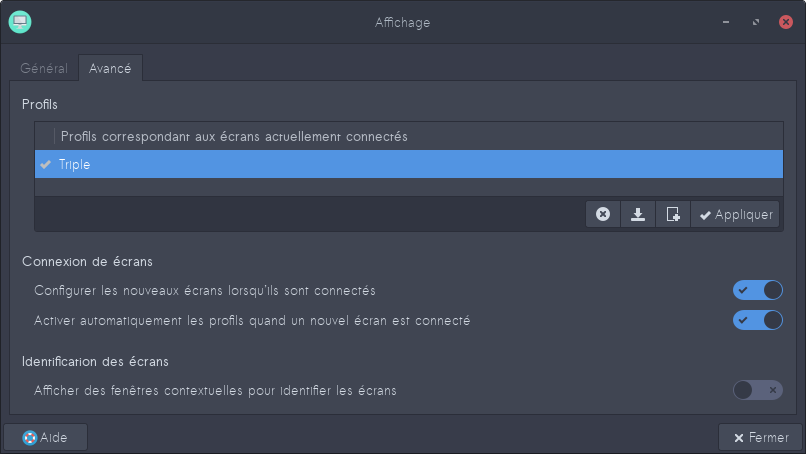806x454 pixels.
Task: Close the window with the red X
Action: (x=785, y=21)
